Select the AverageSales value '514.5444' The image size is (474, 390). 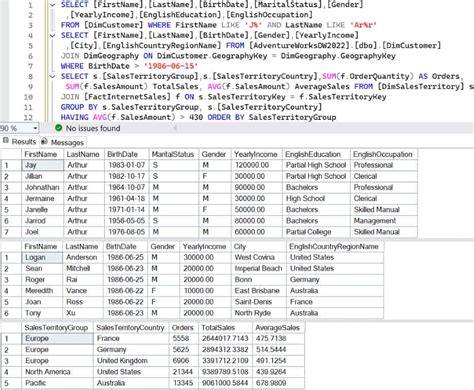[278, 350]
